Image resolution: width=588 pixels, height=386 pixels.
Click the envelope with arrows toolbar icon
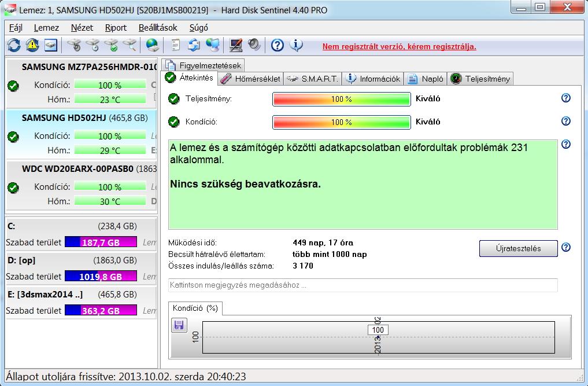[x=194, y=45]
